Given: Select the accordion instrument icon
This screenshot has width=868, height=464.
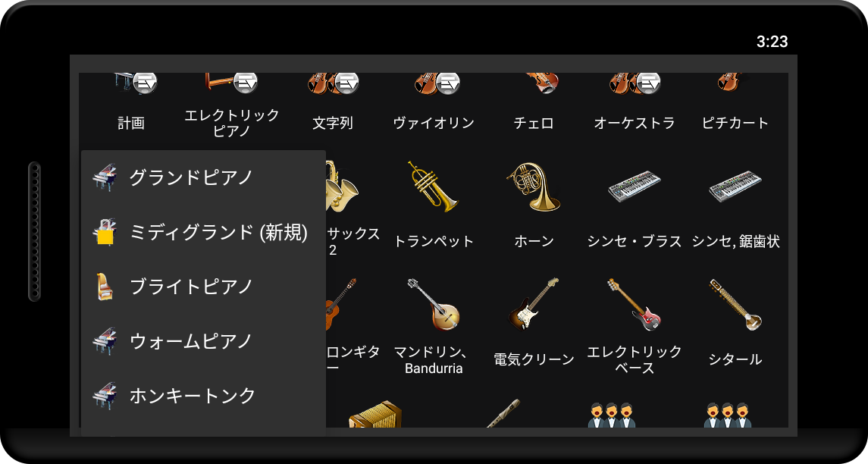Looking at the screenshot, I should pos(375,414).
